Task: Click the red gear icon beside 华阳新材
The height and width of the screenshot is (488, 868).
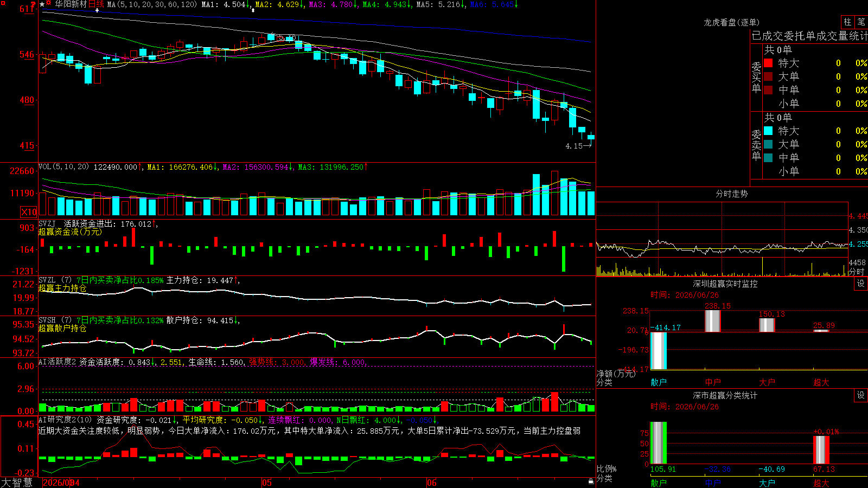Action: pos(49,3)
